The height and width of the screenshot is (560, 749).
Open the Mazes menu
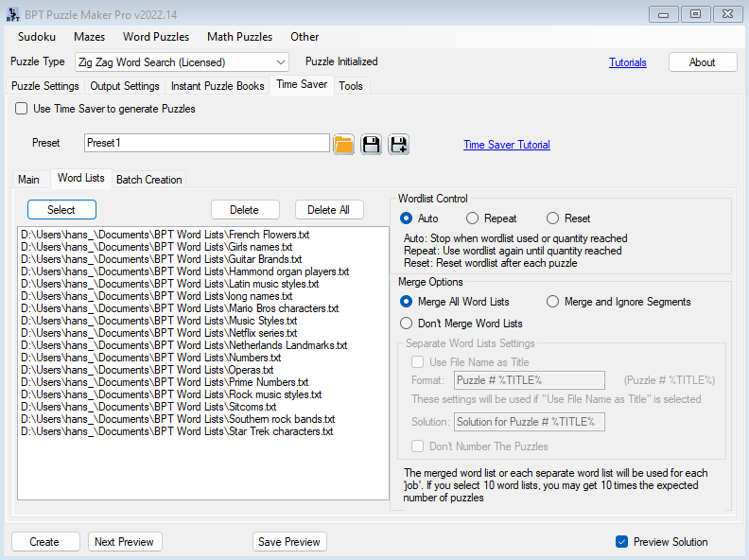click(89, 37)
